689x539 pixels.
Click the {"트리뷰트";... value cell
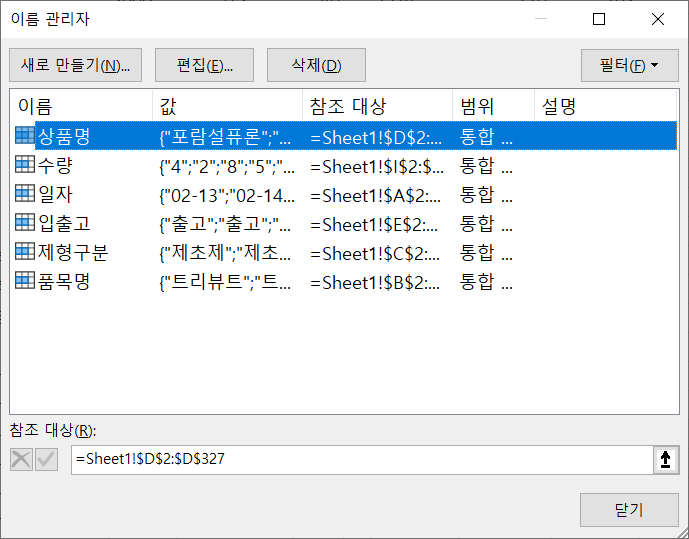(x=225, y=282)
